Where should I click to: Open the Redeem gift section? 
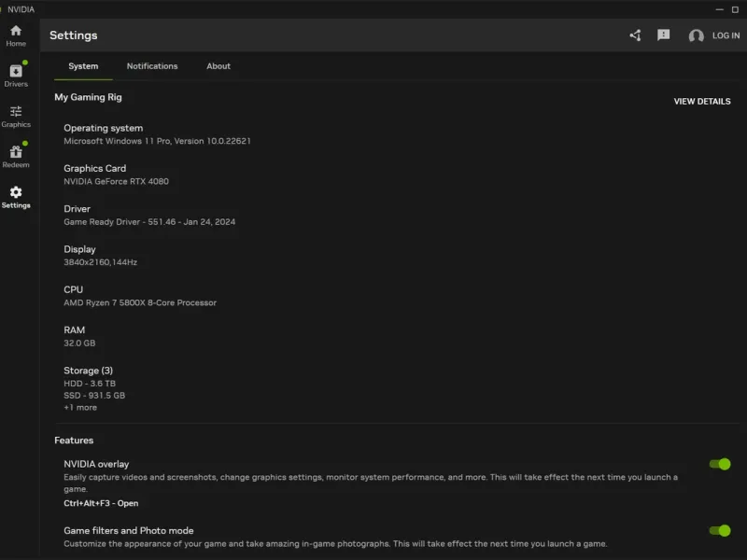point(16,157)
